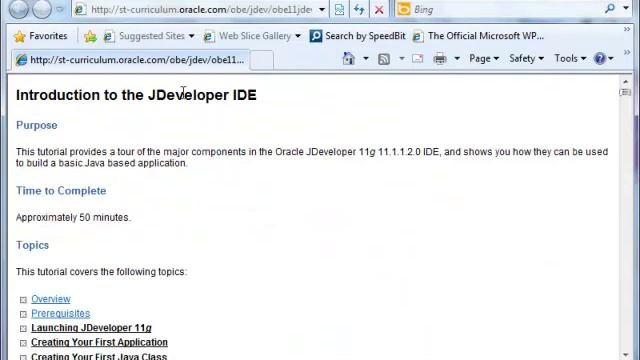
Task: Open Launching JDeveloper 11g link
Action: click(x=91, y=328)
